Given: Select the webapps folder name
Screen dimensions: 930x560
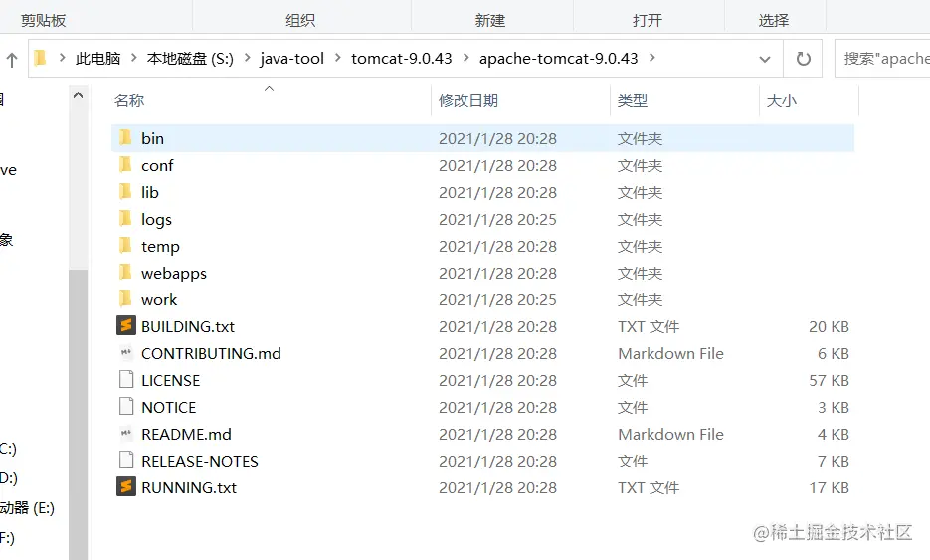Looking at the screenshot, I should pos(174,273).
